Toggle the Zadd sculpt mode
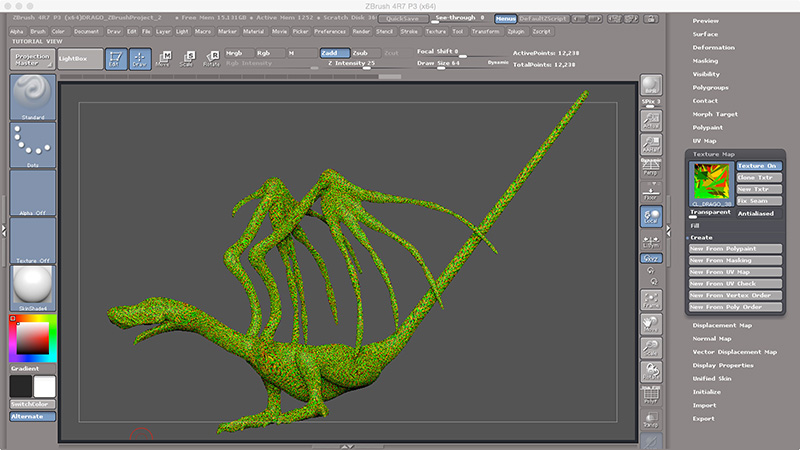Screen dimensions: 800x450 (x=333, y=52)
